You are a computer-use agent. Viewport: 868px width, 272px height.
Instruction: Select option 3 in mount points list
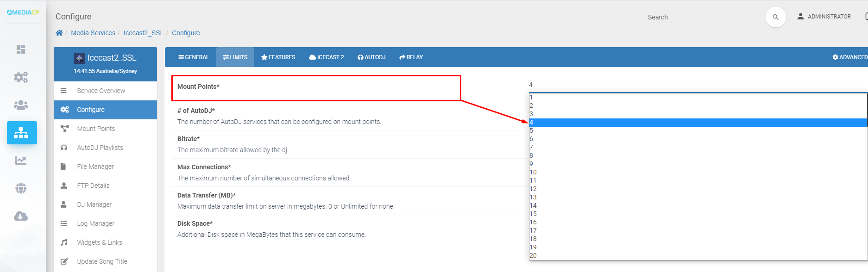click(x=698, y=114)
